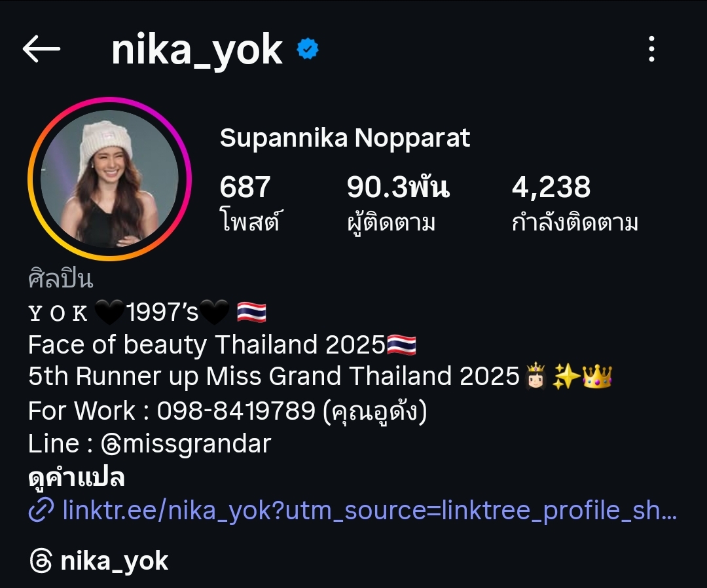Tap the phone number 098-8419789

pyautogui.click(x=236, y=411)
